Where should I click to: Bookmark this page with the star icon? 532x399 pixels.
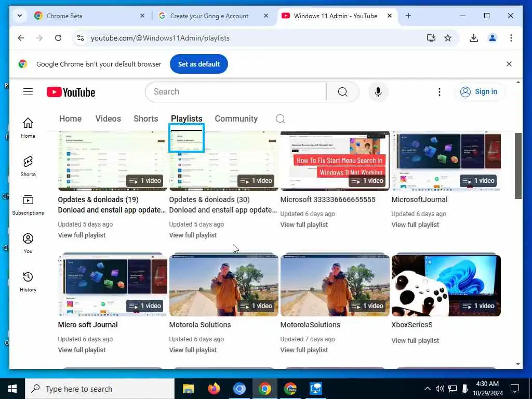448,38
